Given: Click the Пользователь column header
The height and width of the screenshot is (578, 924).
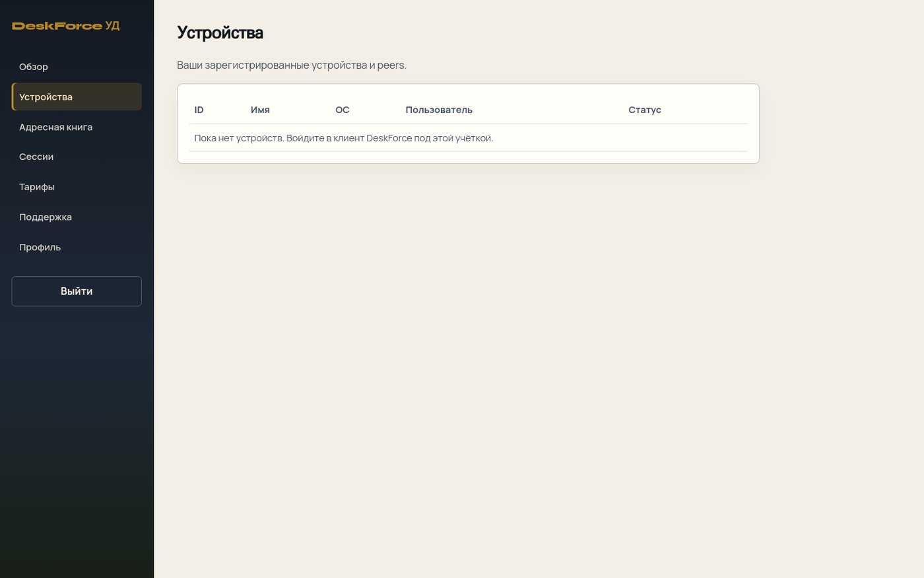Looking at the screenshot, I should point(439,110).
